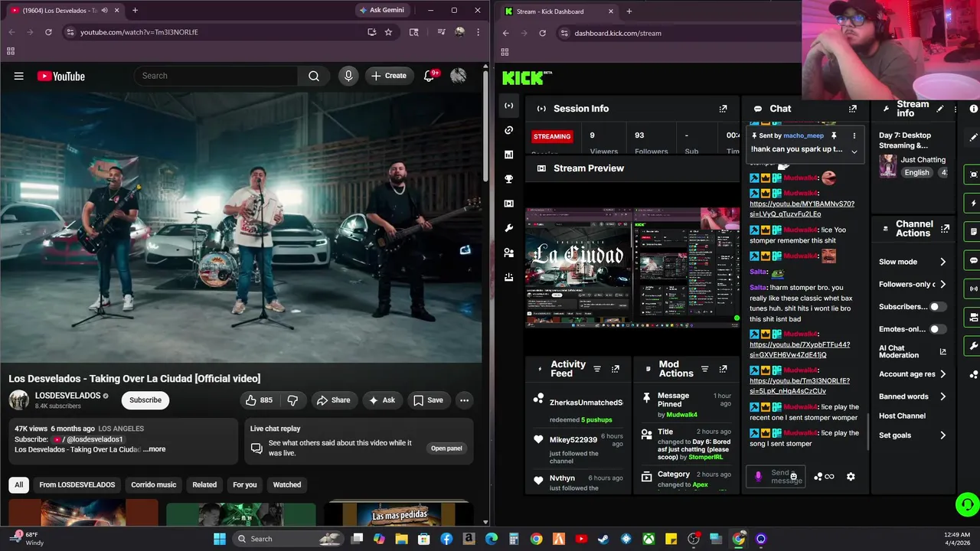Open Kick sidebar link icon

pos(509,130)
